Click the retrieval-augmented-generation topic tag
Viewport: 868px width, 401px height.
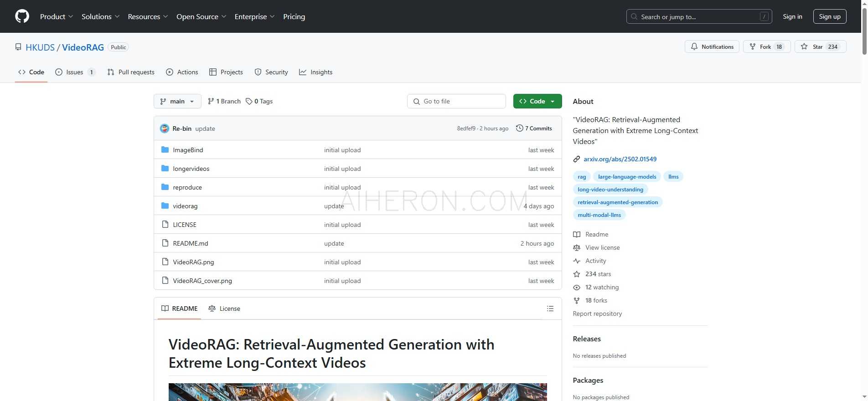pos(618,202)
